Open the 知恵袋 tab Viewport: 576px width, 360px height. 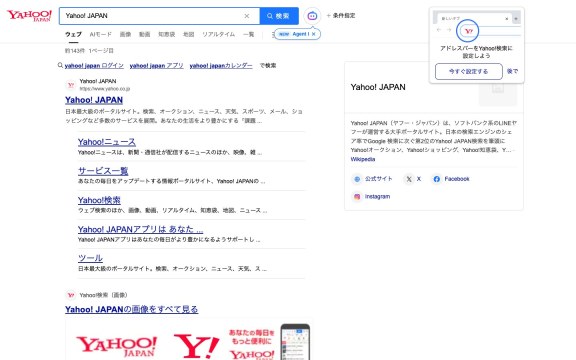(166, 34)
